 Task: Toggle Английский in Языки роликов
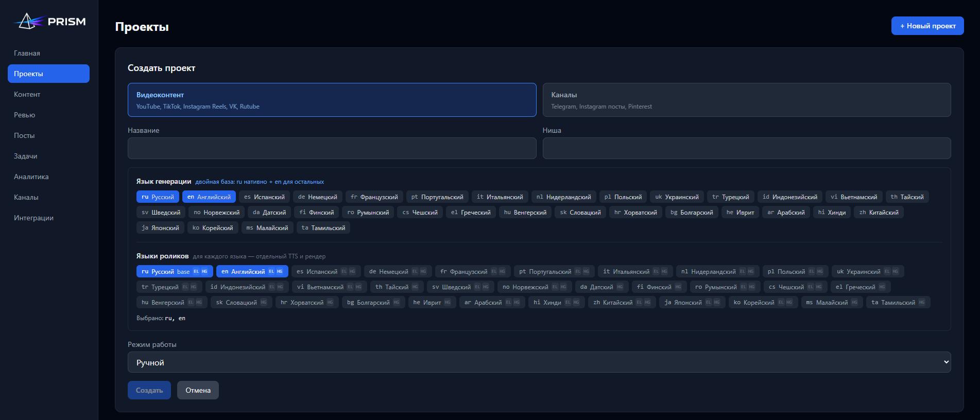pos(252,271)
